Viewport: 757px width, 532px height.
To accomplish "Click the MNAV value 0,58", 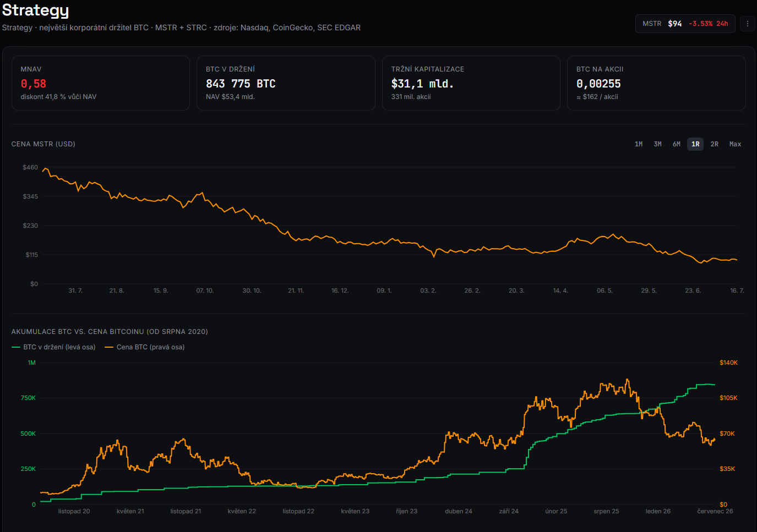I will (x=34, y=84).
